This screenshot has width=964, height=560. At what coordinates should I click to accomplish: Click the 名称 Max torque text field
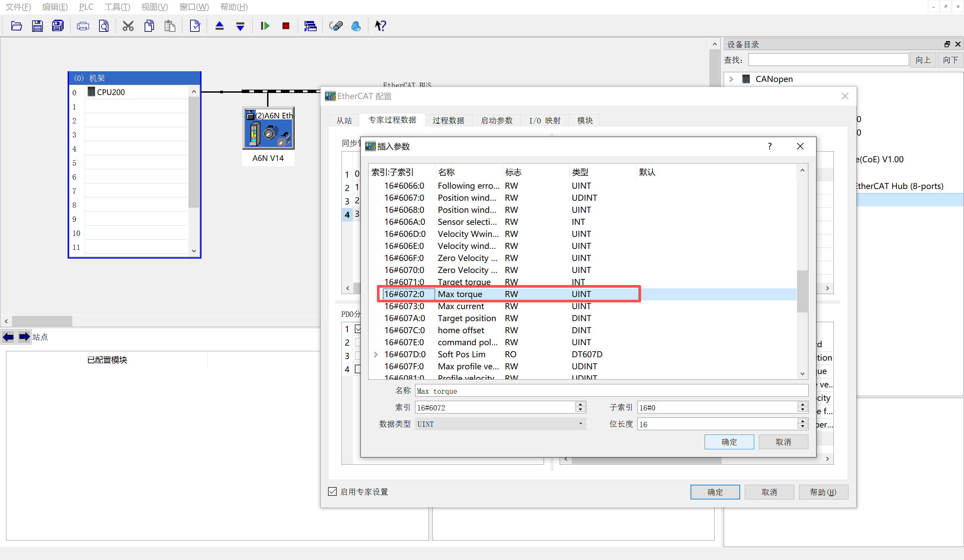point(611,391)
